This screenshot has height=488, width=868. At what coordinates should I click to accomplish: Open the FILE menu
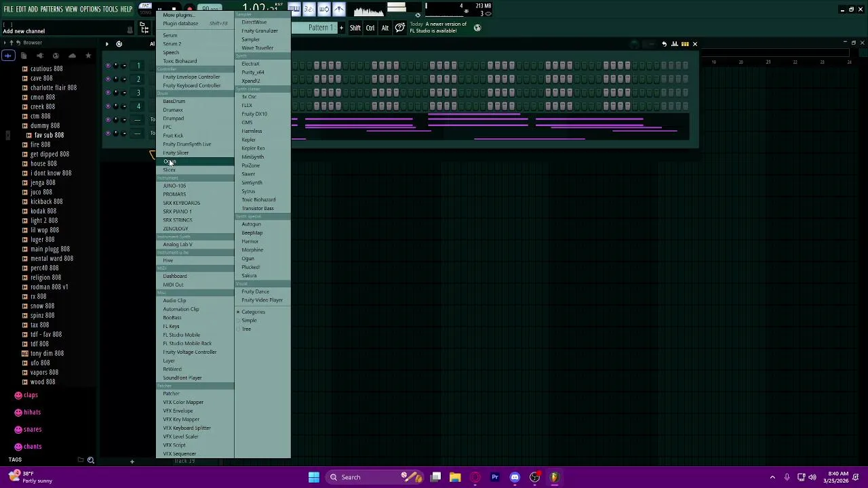coord(8,9)
